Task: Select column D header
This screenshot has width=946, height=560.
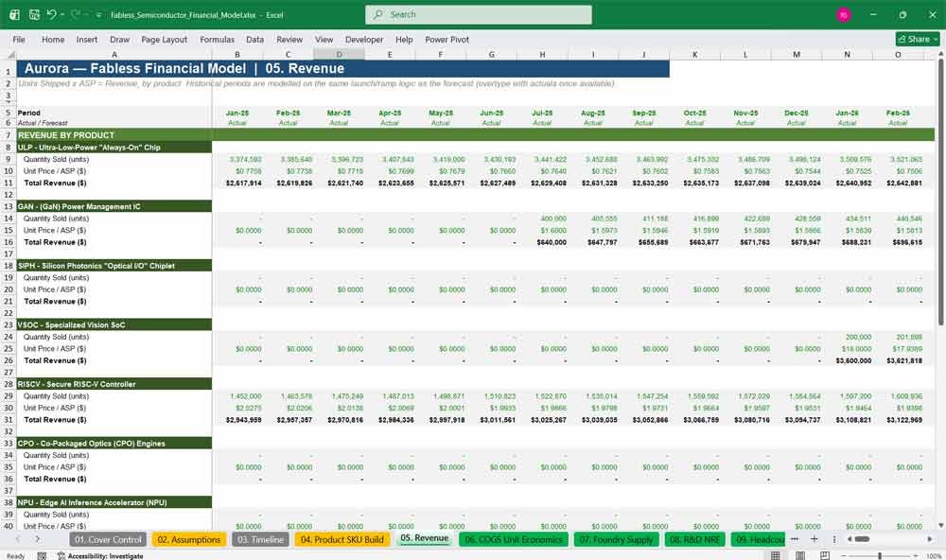Action: [x=339, y=54]
